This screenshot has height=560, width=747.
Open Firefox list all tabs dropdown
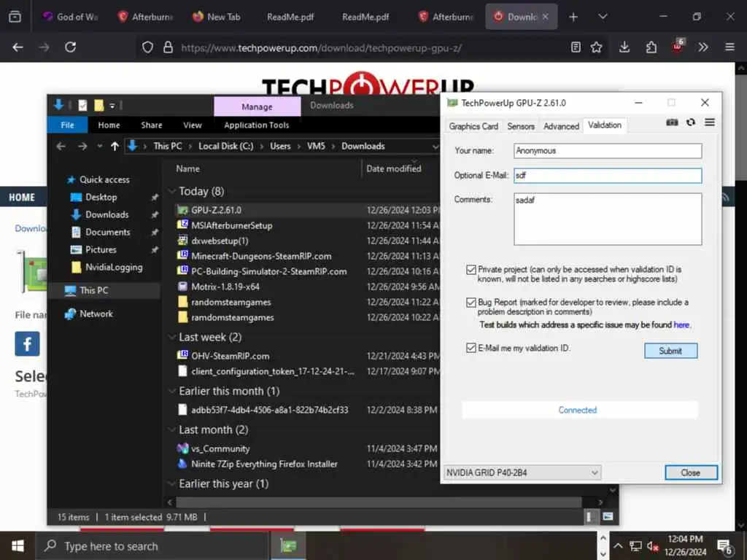tap(603, 17)
